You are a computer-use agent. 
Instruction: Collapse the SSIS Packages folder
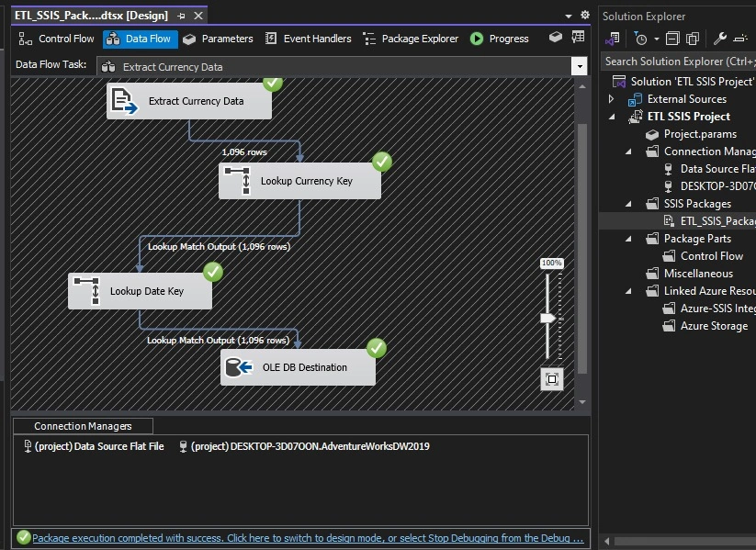[x=628, y=204]
